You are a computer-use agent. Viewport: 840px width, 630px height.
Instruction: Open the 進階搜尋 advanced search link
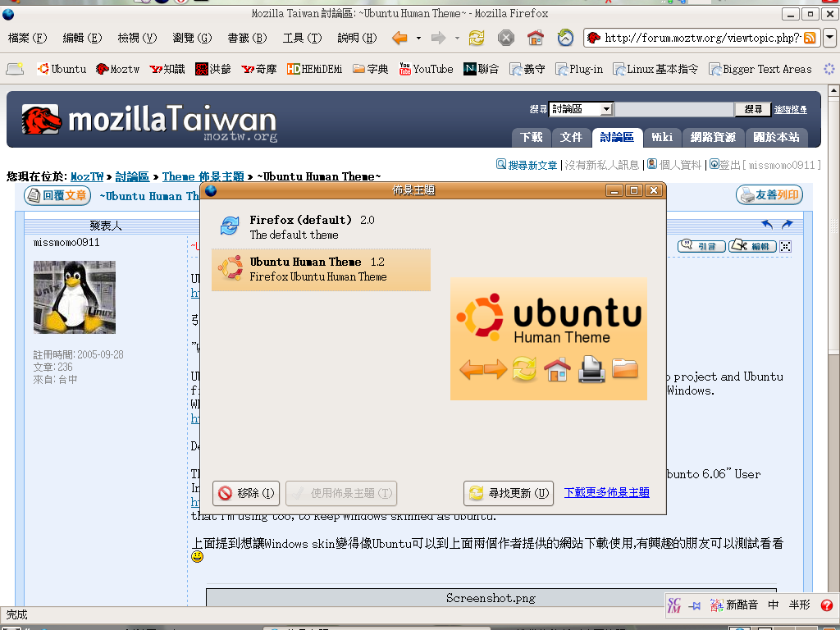[791, 110]
